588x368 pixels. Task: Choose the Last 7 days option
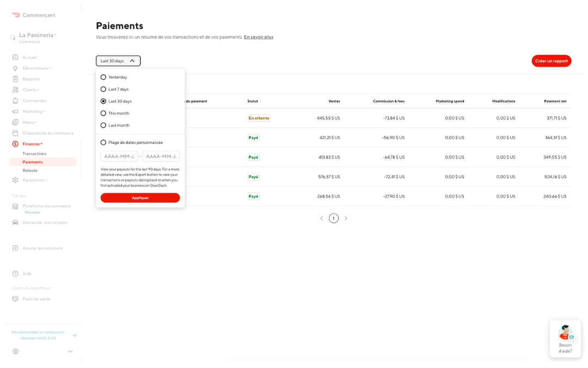[x=103, y=89]
